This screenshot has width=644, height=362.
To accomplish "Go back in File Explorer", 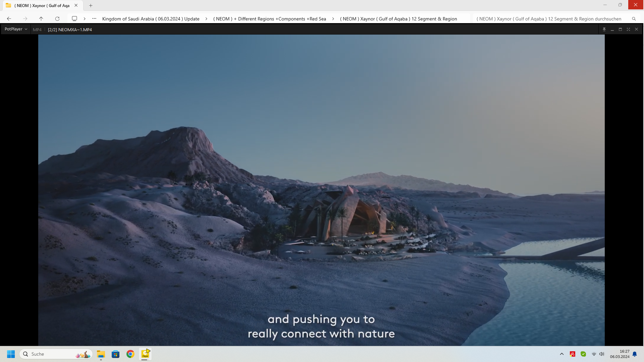I will (x=9, y=19).
